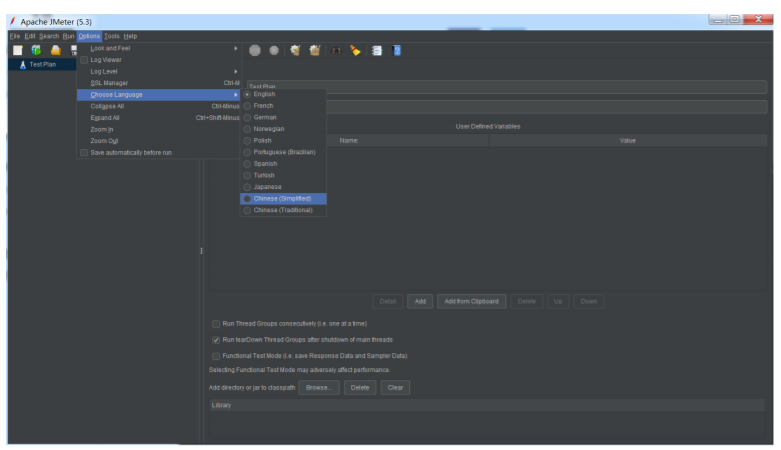
Task: Click Collapse All menu entry
Action: 158,106
